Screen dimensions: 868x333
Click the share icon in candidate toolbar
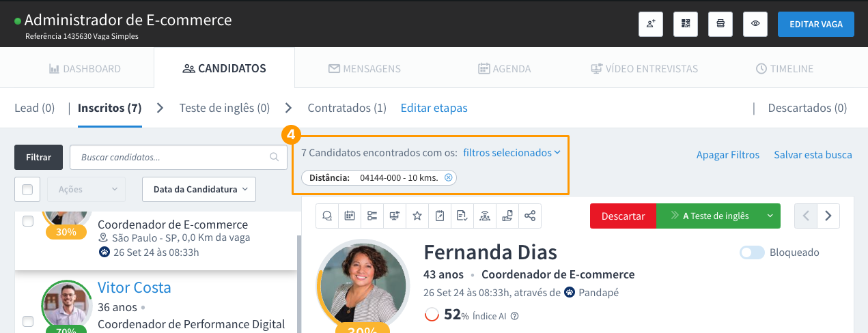click(x=530, y=216)
